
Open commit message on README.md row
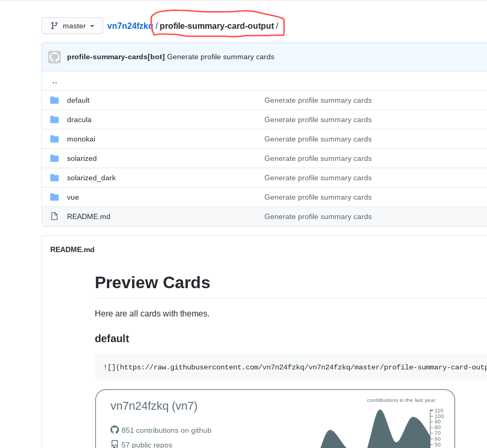point(318,216)
